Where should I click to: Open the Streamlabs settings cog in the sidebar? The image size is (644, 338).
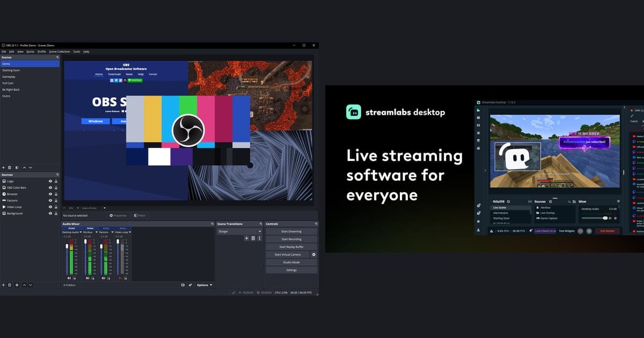(x=479, y=221)
